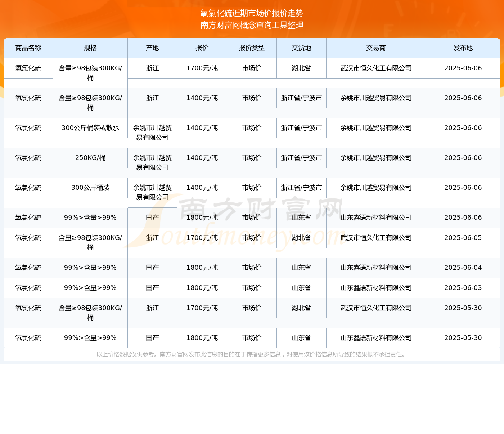Click the 发布地 column header
The width and height of the screenshot is (504, 434).
tap(463, 48)
